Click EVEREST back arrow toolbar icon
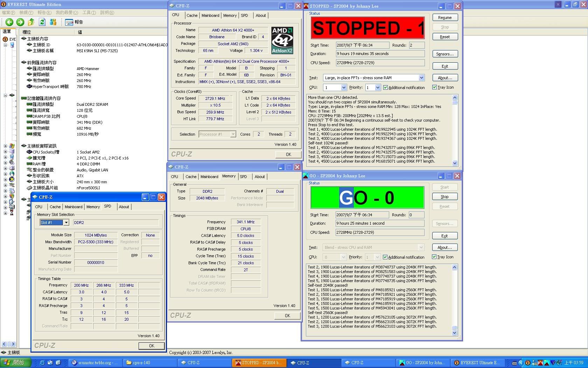 tap(9, 22)
